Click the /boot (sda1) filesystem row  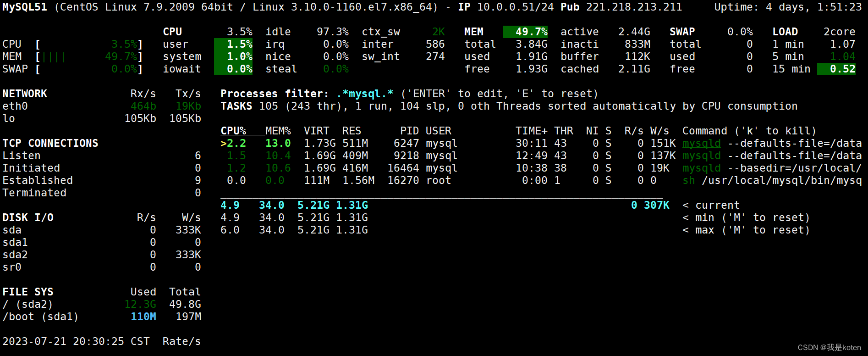click(102, 317)
